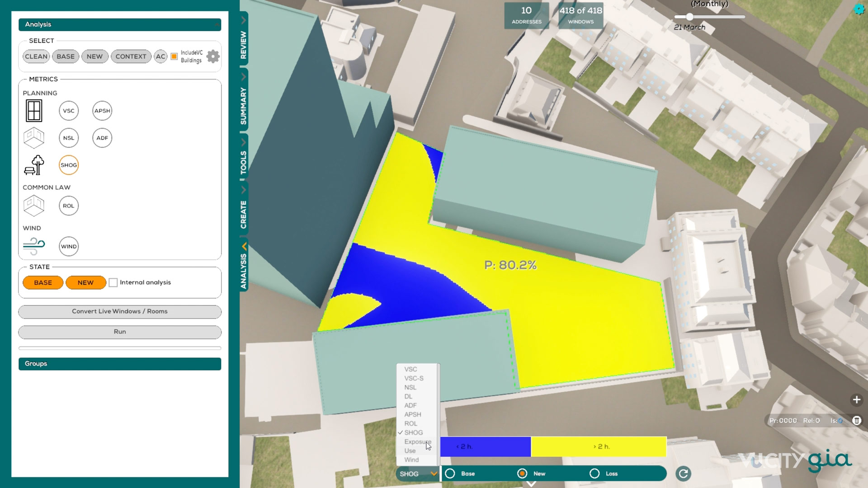Click the yellow over 2 h. legend swatch
The width and height of the screenshot is (868, 488).
(599, 446)
